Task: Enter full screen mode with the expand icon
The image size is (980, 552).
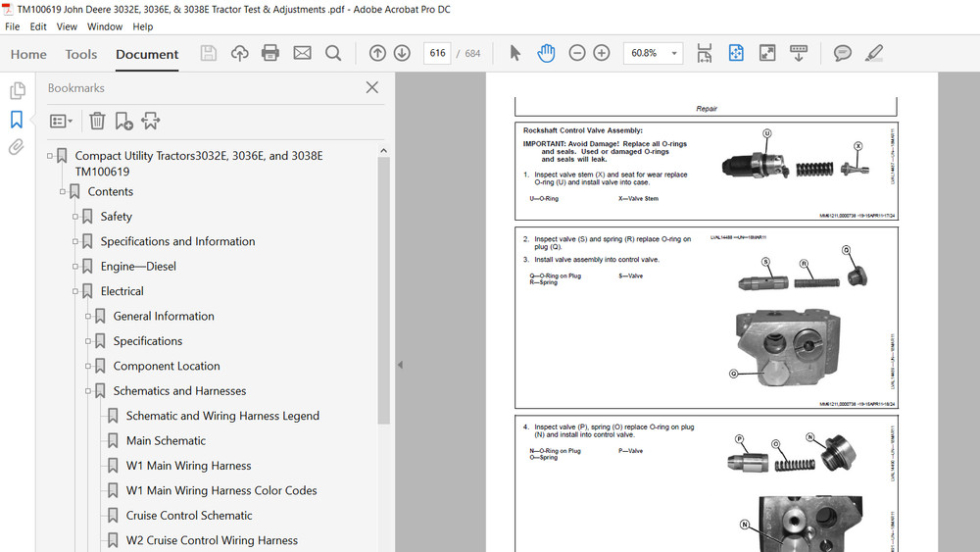Action: [x=767, y=53]
